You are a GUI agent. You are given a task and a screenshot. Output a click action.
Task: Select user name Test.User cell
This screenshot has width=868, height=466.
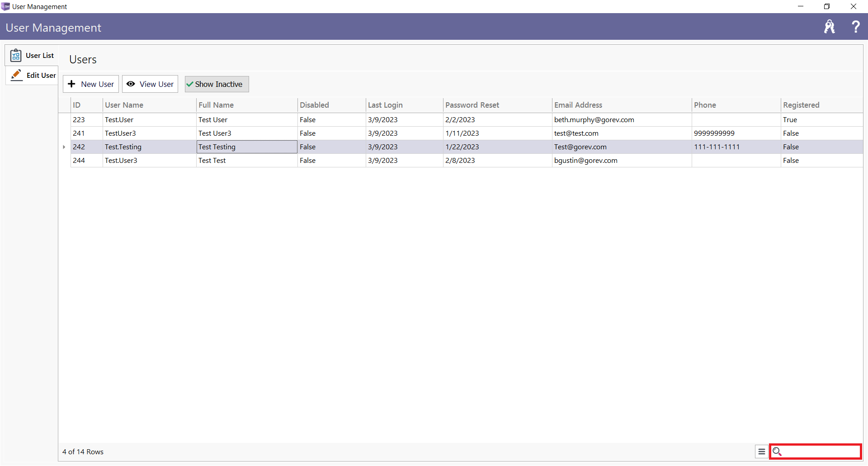pyautogui.click(x=150, y=120)
